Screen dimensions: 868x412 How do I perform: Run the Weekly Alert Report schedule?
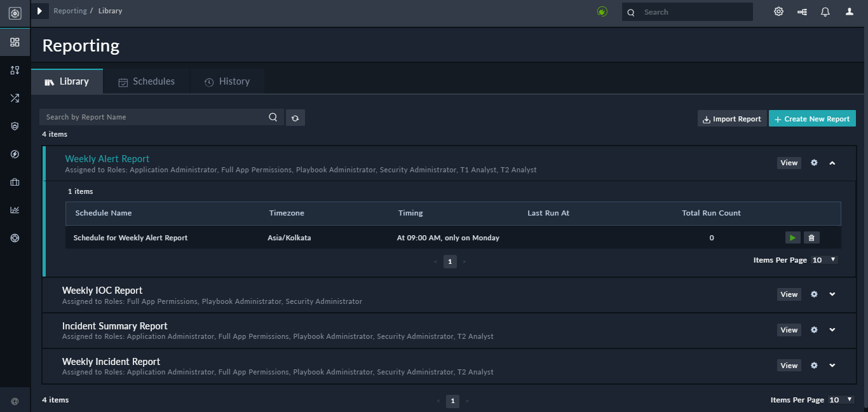792,238
